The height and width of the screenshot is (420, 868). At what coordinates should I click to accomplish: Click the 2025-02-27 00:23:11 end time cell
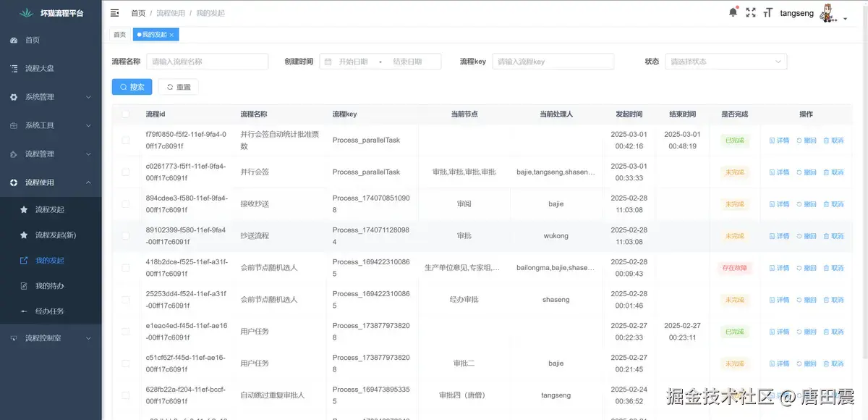(682, 332)
